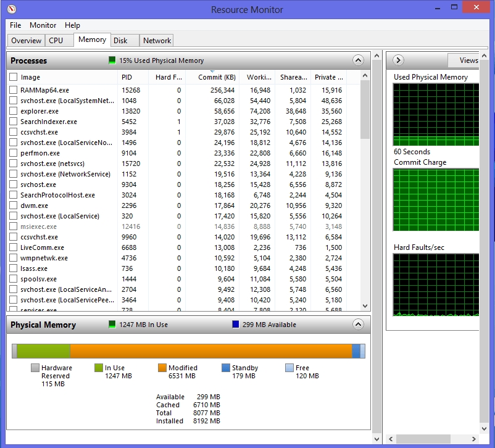Check the lsass.exe process checkbox
The width and height of the screenshot is (495, 448).
tap(13, 268)
